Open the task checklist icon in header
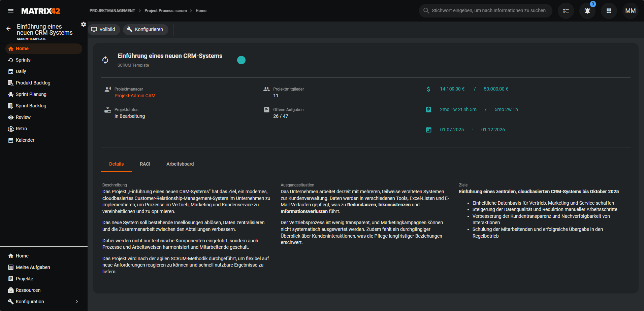This screenshot has height=311, width=644. click(x=566, y=11)
